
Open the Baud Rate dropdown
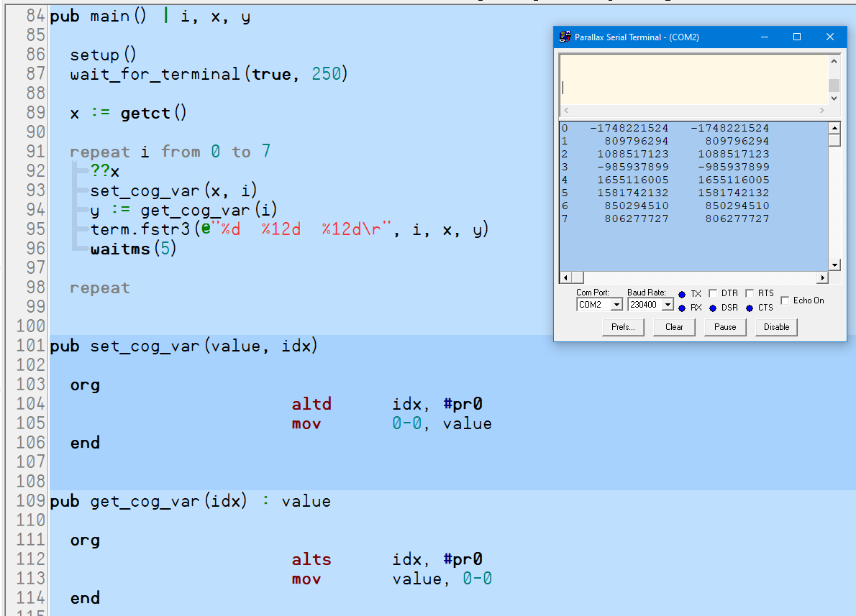point(668,305)
